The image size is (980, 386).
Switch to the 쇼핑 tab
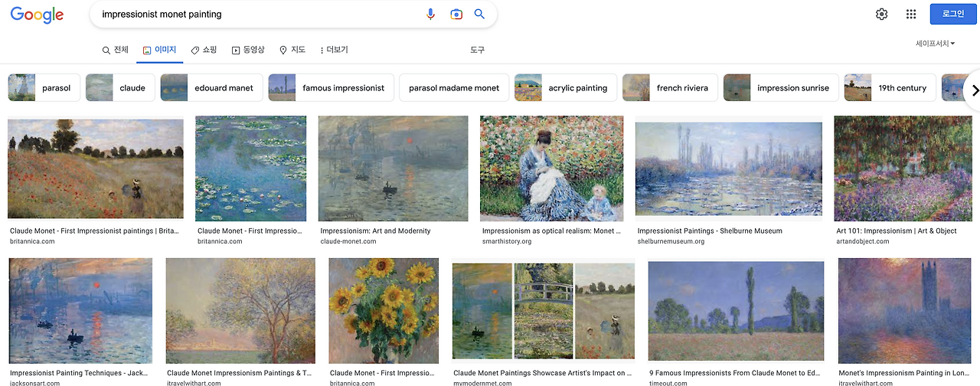[x=204, y=50]
